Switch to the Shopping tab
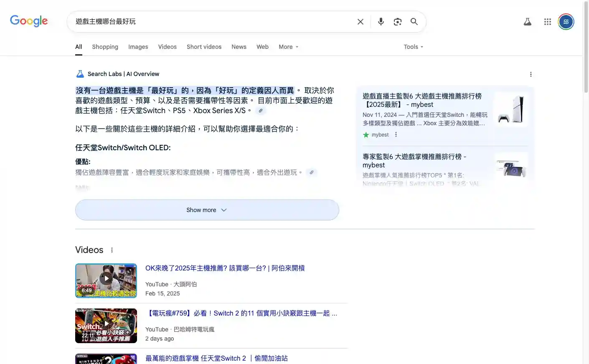 point(105,47)
